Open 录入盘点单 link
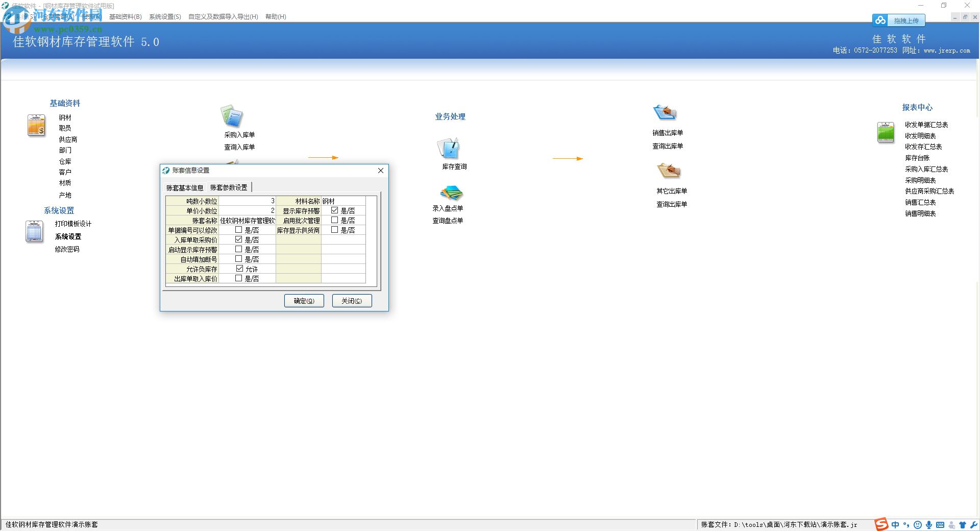 click(448, 208)
